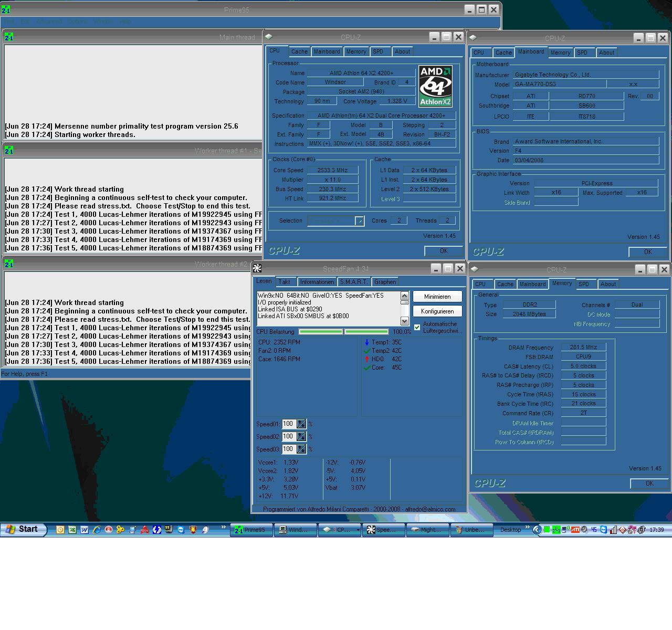Click the Speed03 spinner arrows

[x=301, y=449]
